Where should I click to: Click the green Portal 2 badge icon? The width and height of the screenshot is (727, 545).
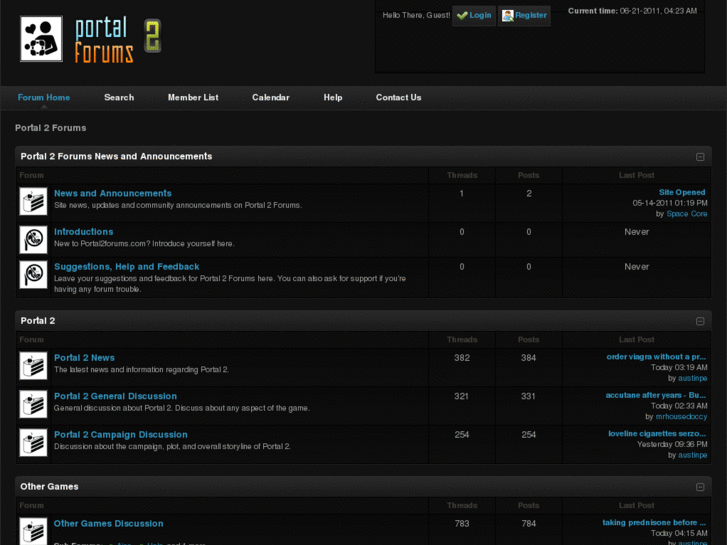pyautogui.click(x=153, y=35)
